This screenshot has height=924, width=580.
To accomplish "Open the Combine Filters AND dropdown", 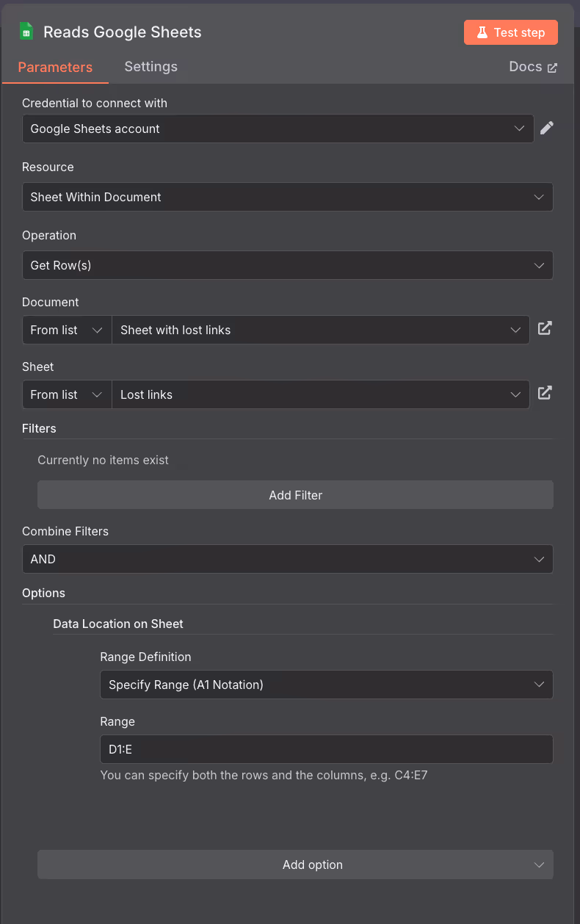I will (288, 559).
